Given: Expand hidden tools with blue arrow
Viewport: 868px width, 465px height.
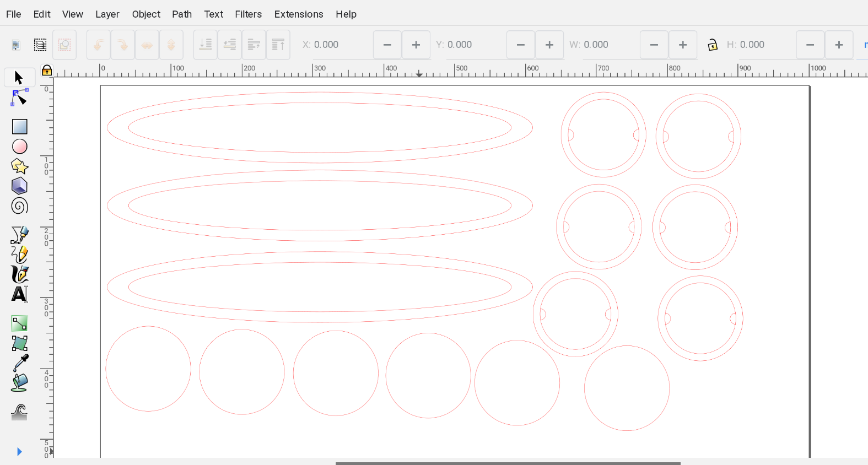Looking at the screenshot, I should pyautogui.click(x=19, y=452).
